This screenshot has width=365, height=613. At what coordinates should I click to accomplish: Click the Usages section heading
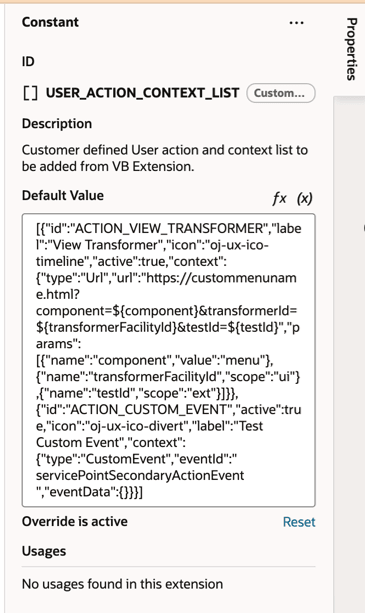coord(44,551)
